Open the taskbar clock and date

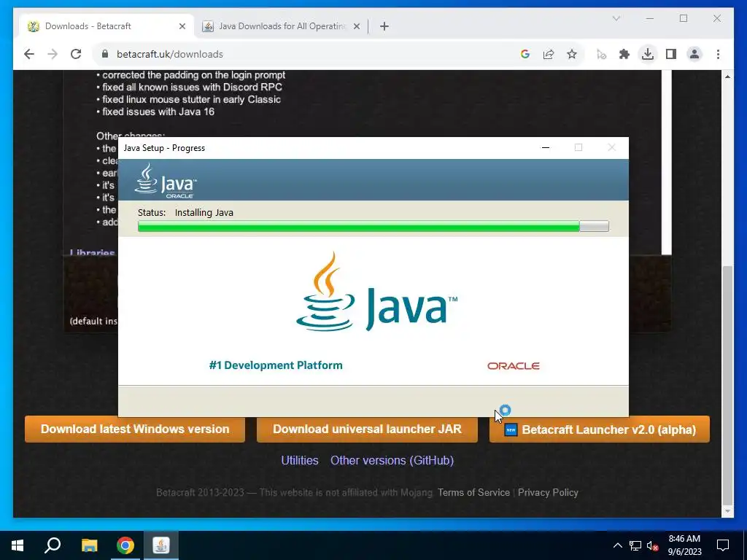coord(684,545)
